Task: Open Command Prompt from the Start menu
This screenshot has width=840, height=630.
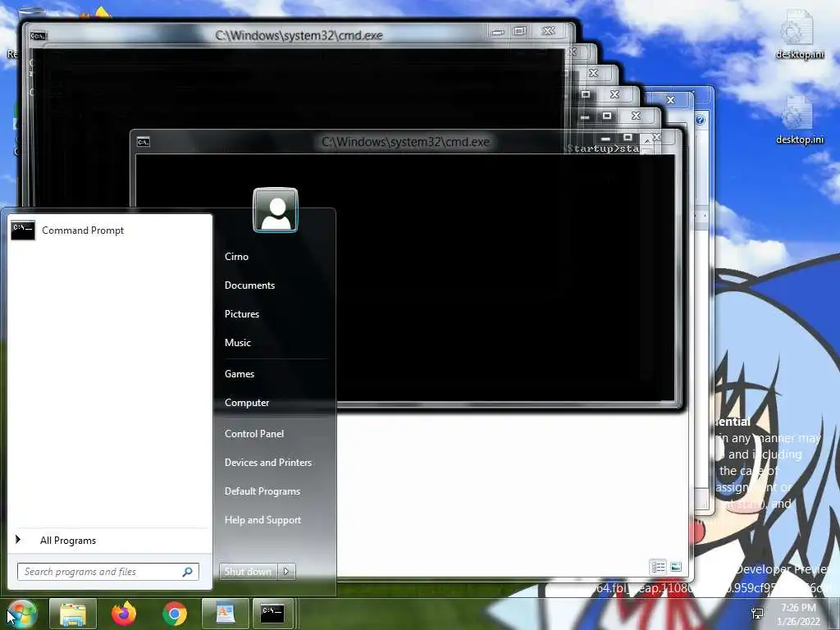Action: click(x=109, y=231)
